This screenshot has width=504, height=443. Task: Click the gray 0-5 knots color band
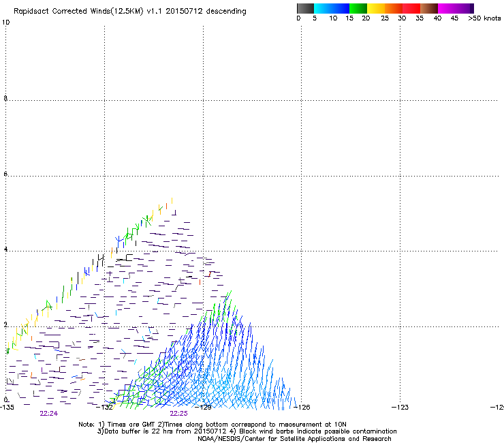coord(305,8)
